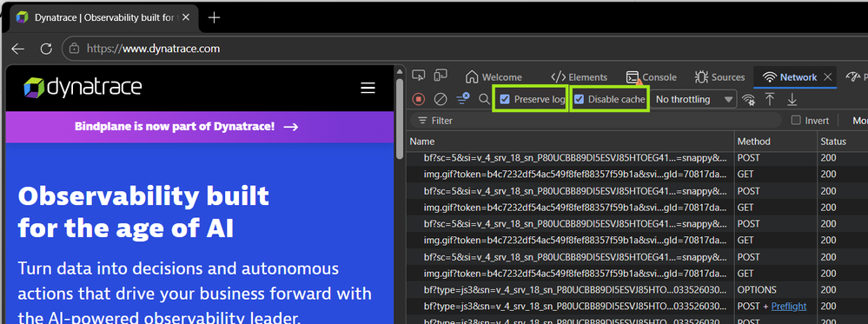Image resolution: width=868 pixels, height=324 pixels.
Task: Switch to the Welcome tab in DevTools
Action: [x=494, y=77]
